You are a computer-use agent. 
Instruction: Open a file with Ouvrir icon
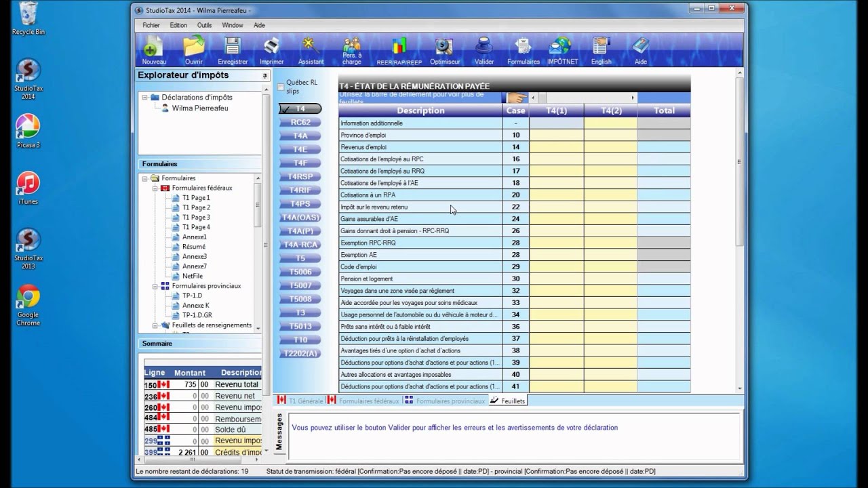tap(194, 50)
